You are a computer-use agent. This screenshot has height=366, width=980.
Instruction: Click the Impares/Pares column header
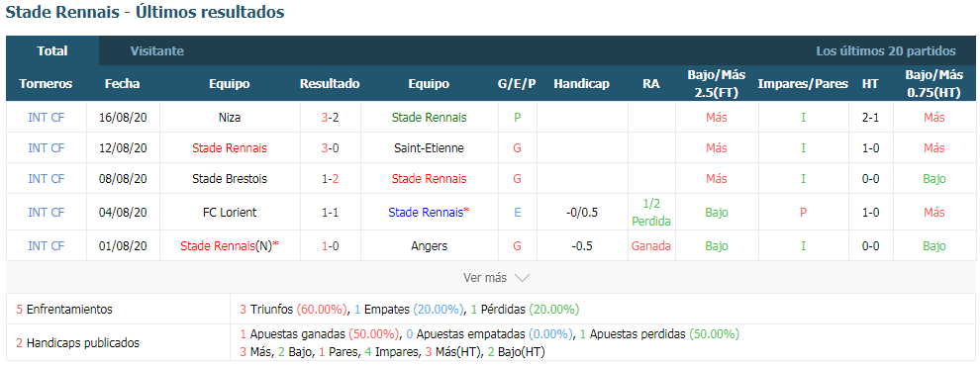[x=803, y=84]
